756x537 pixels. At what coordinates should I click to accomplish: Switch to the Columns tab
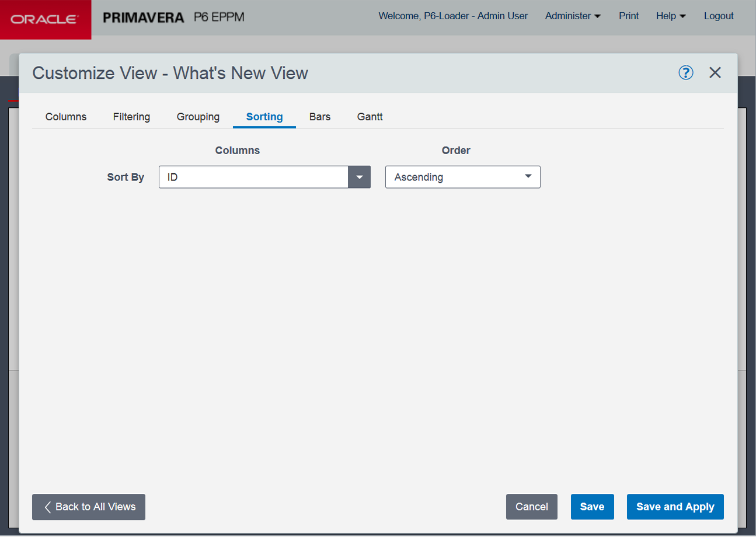pos(66,117)
